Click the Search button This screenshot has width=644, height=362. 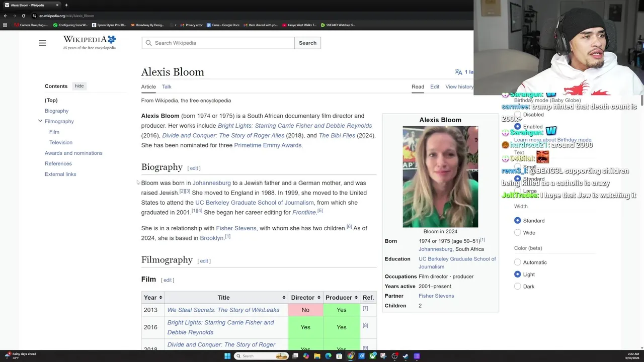point(307,43)
